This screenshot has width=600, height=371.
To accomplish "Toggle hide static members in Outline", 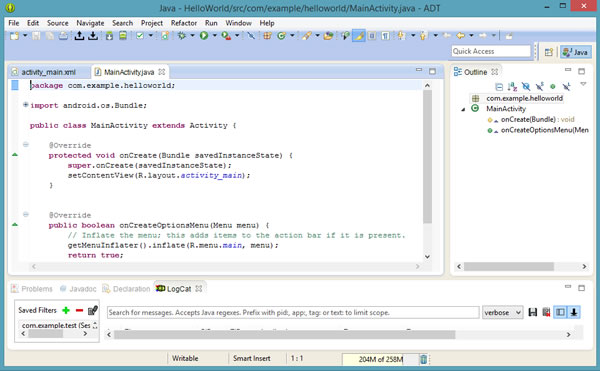I will pyautogui.click(x=540, y=87).
